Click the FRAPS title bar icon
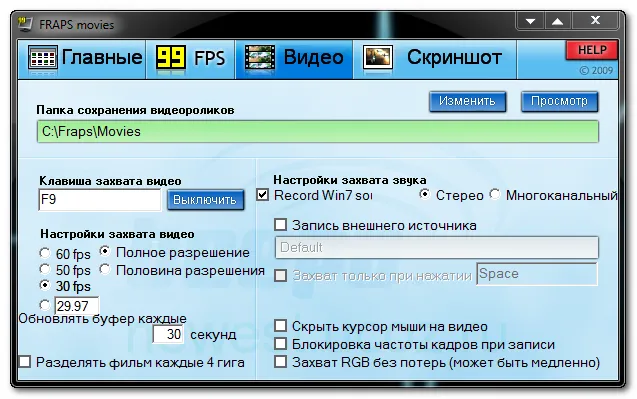This screenshot has width=637, height=399. (25, 24)
